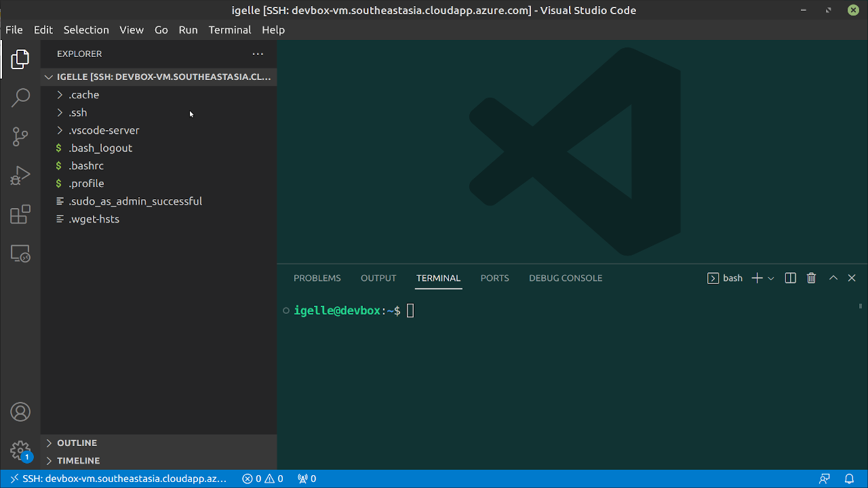The width and height of the screenshot is (868, 488).
Task: Switch to the PROBLEMS tab
Action: [317, 278]
